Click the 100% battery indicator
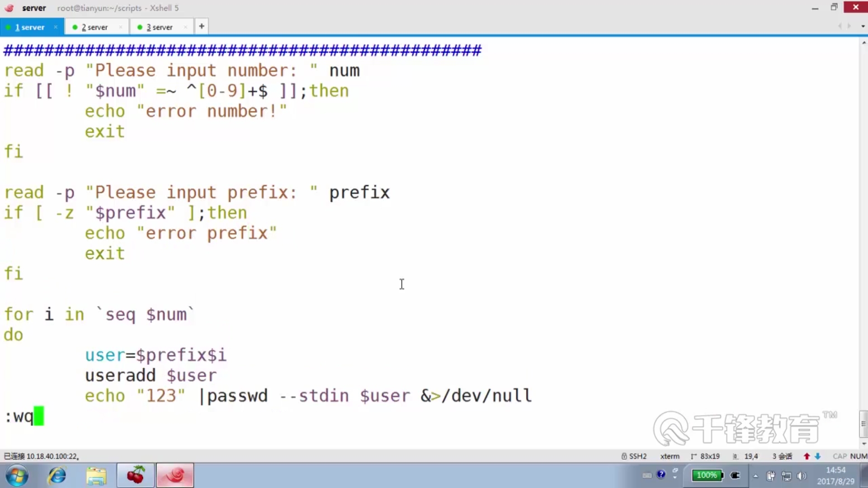The image size is (868, 488). [x=707, y=475]
